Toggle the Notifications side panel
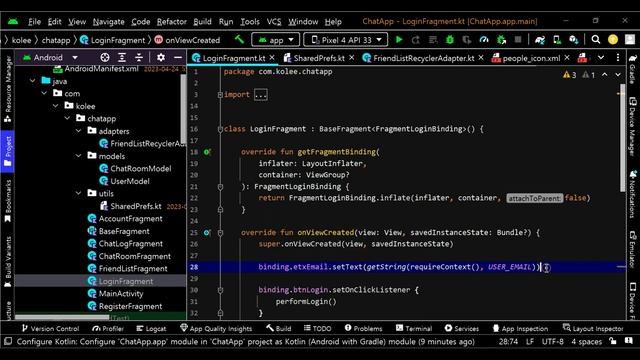Screen dimensions: 640x360 pyautogui.click(x=633, y=195)
